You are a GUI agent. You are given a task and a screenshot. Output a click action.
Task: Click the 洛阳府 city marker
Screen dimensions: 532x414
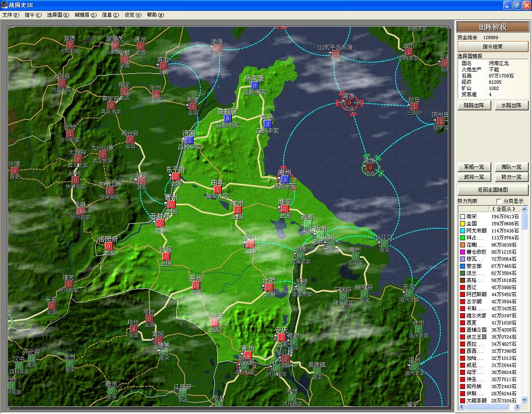(x=108, y=246)
